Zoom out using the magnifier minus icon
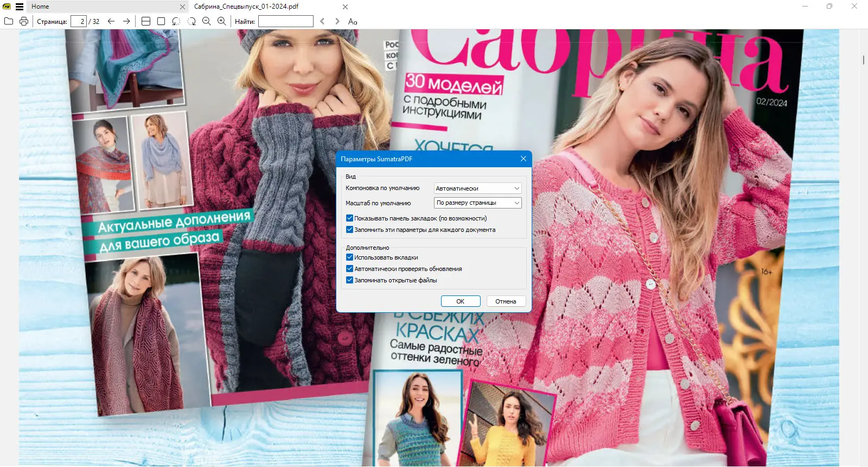Image resolution: width=868 pixels, height=467 pixels. (207, 21)
